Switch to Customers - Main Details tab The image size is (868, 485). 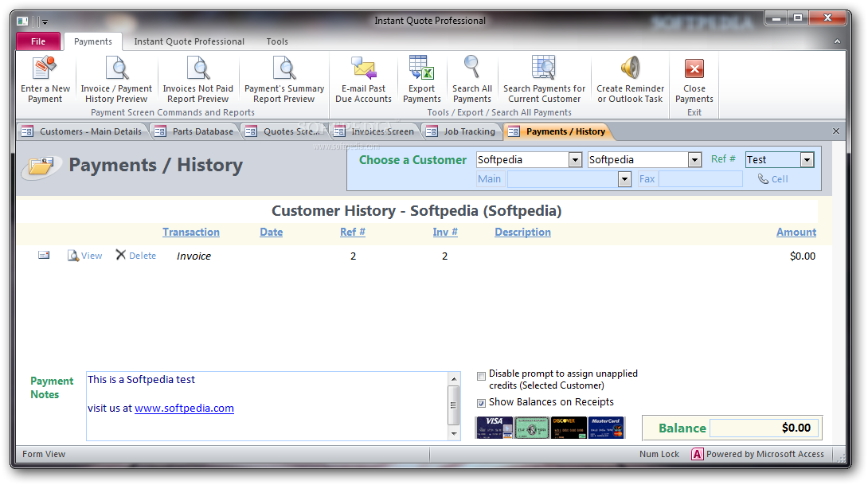82,131
